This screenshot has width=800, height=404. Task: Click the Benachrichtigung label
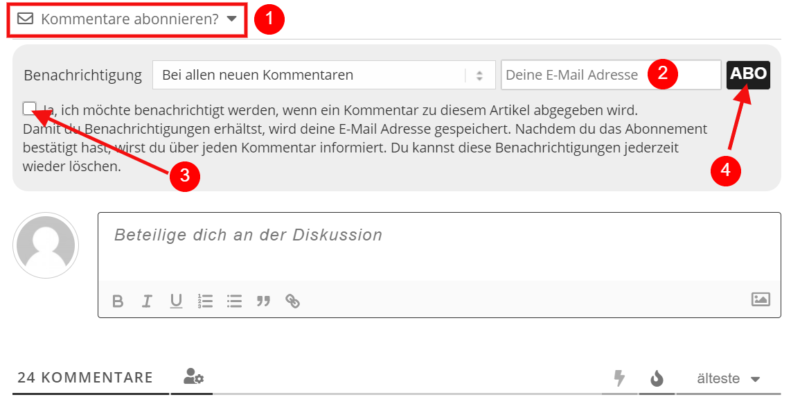pos(83,75)
